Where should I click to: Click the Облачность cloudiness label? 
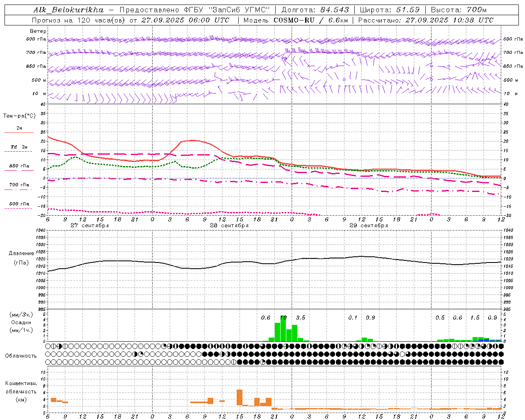tap(21, 356)
